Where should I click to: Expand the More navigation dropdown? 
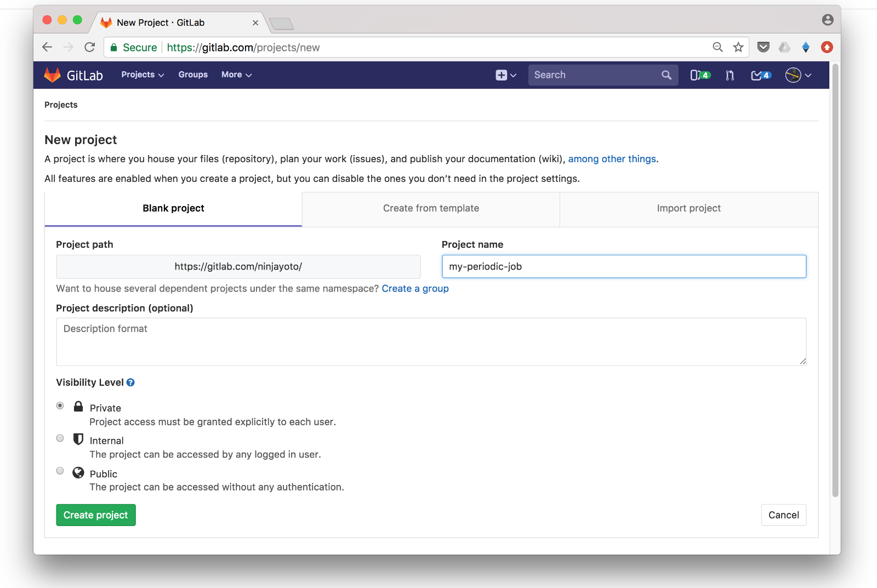point(236,75)
